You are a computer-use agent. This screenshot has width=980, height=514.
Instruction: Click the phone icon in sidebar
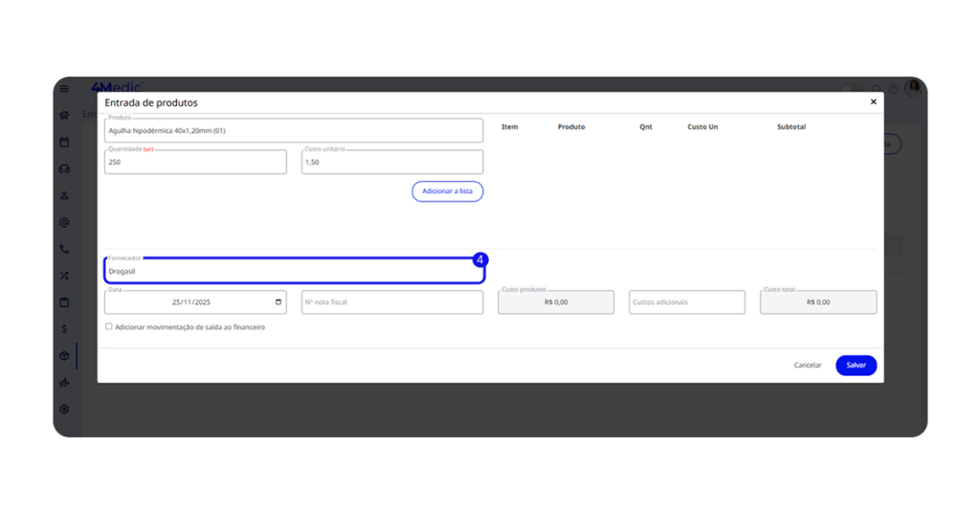64,249
